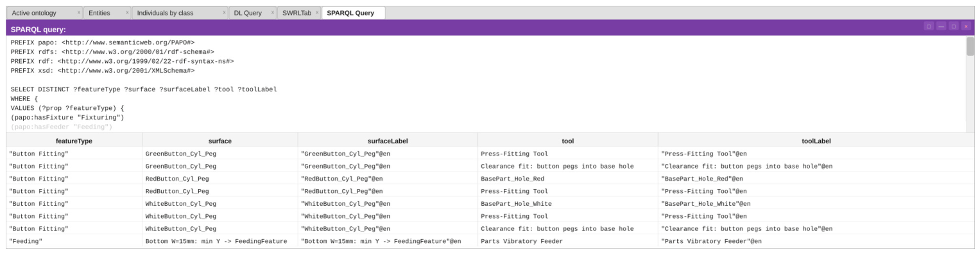Select the surface cell in the BasePart_Hole_White row
980x254 pixels.
[220, 204]
